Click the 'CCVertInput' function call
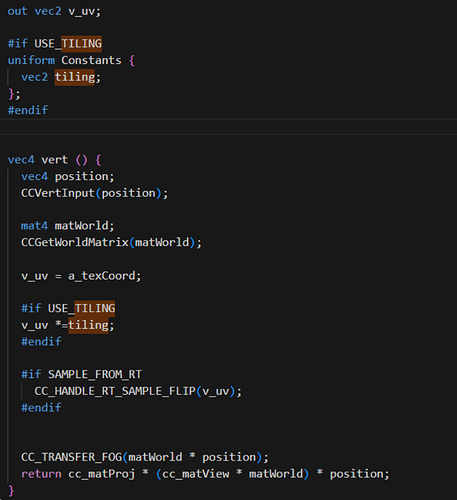Viewport: 457px width, 500px height. tap(58, 193)
